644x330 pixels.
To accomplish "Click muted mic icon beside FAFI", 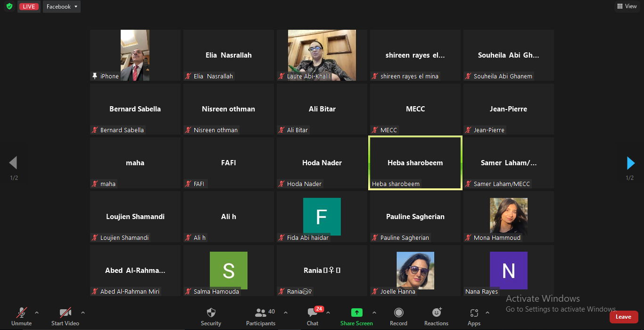I will tap(188, 184).
